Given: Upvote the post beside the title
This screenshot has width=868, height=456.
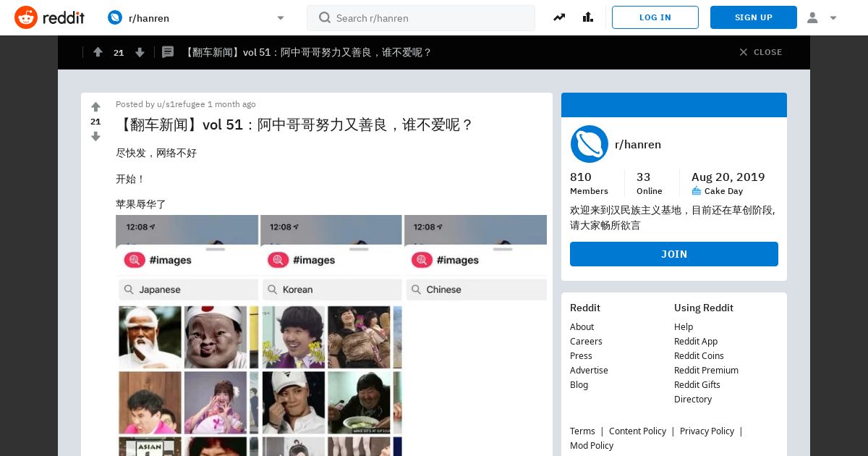Looking at the screenshot, I should [x=95, y=107].
